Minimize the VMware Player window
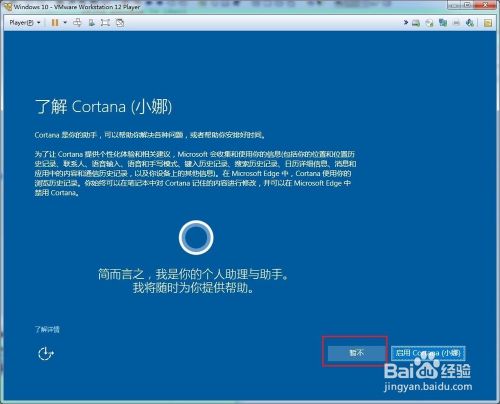The height and width of the screenshot is (404, 500). pyautogui.click(x=454, y=5)
